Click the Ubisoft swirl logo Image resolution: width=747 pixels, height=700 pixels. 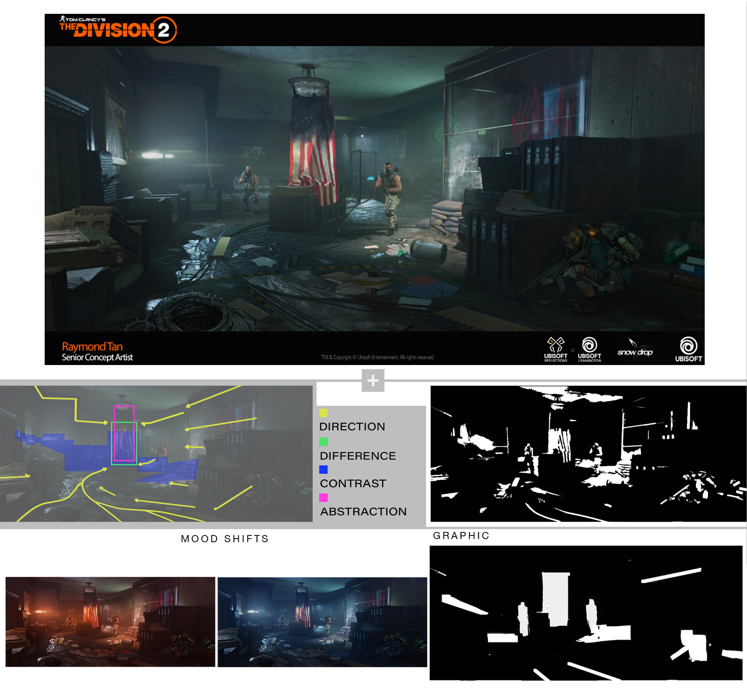coord(688,349)
